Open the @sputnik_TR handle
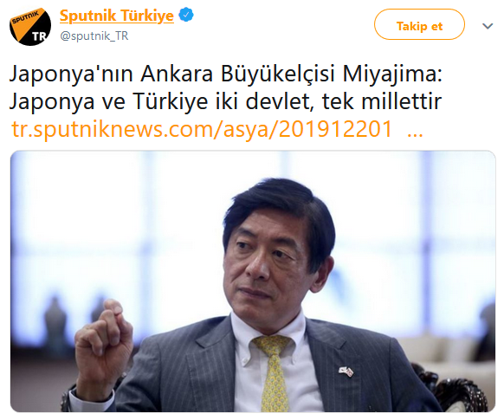504x420 pixels. pos(94,36)
